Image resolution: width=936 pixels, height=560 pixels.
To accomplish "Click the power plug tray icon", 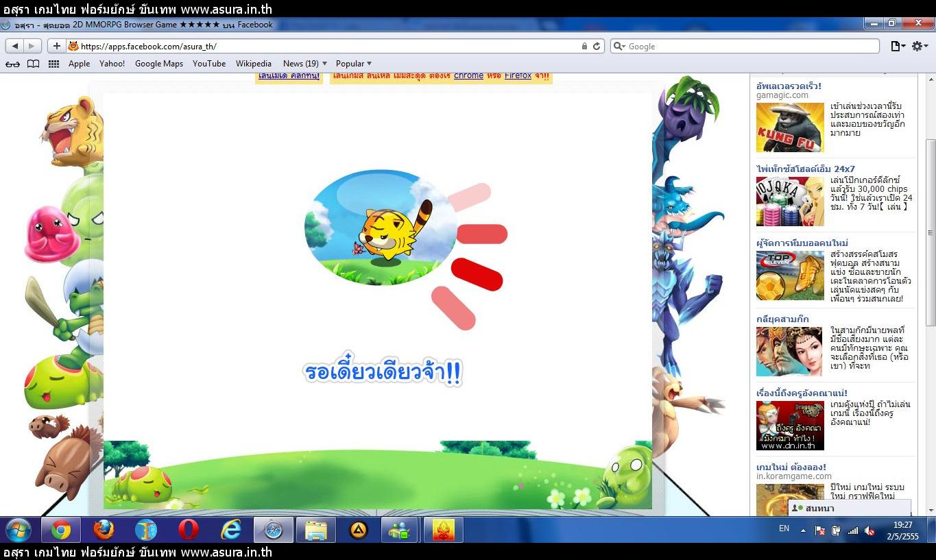I will [x=837, y=530].
